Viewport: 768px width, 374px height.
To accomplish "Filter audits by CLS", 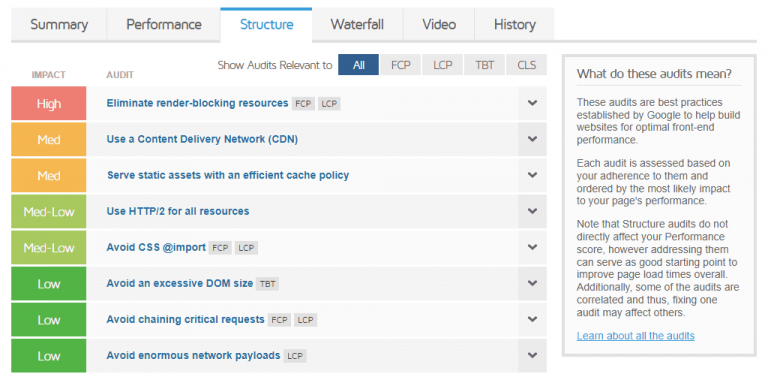I will 527,65.
